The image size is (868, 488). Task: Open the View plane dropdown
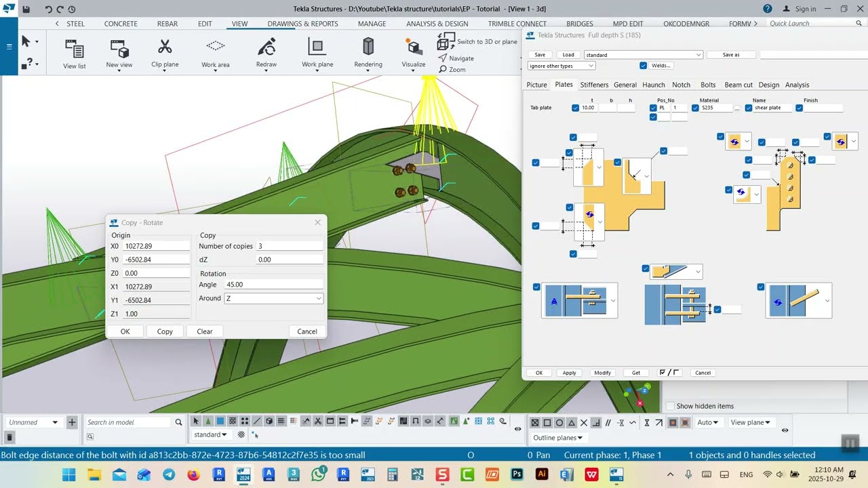[750, 422]
